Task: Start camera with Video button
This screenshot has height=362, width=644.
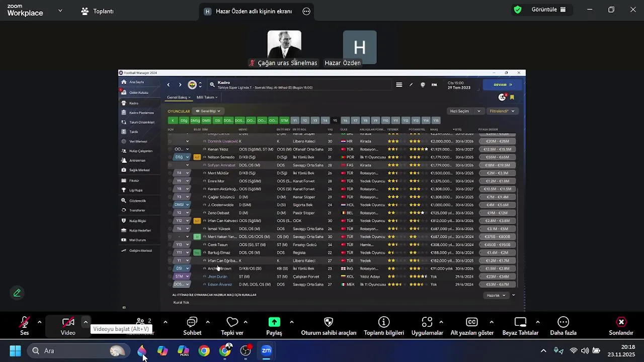Action: click(68, 326)
